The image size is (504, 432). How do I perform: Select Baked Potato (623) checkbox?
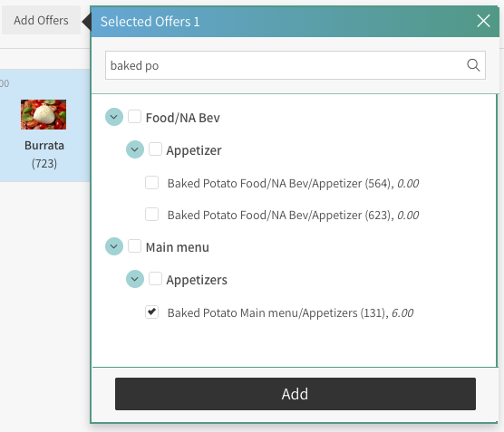(x=151, y=215)
